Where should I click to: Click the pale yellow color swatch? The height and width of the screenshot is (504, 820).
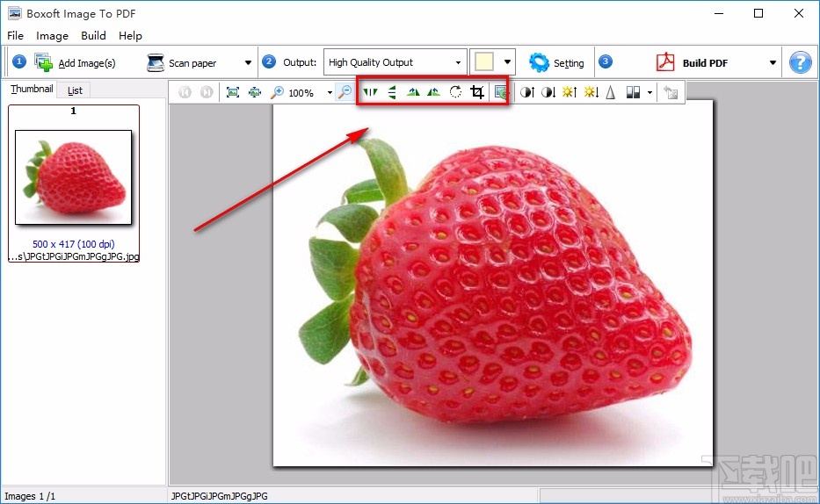(483, 62)
